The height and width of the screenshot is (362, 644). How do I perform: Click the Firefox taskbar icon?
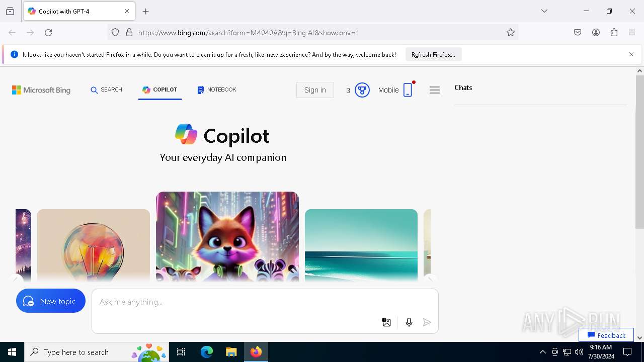pos(256,352)
